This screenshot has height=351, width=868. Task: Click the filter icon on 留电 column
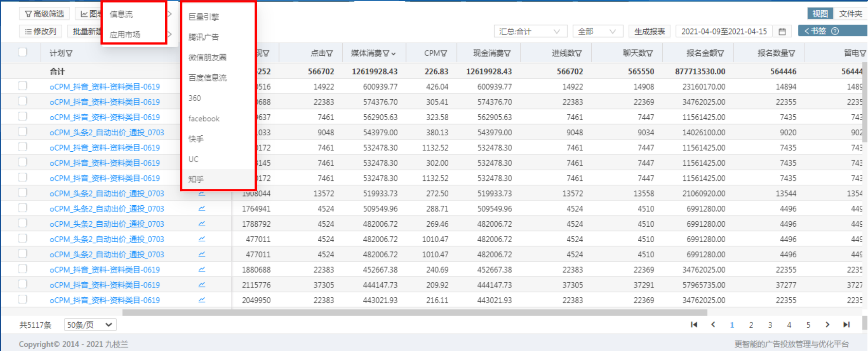(863, 53)
